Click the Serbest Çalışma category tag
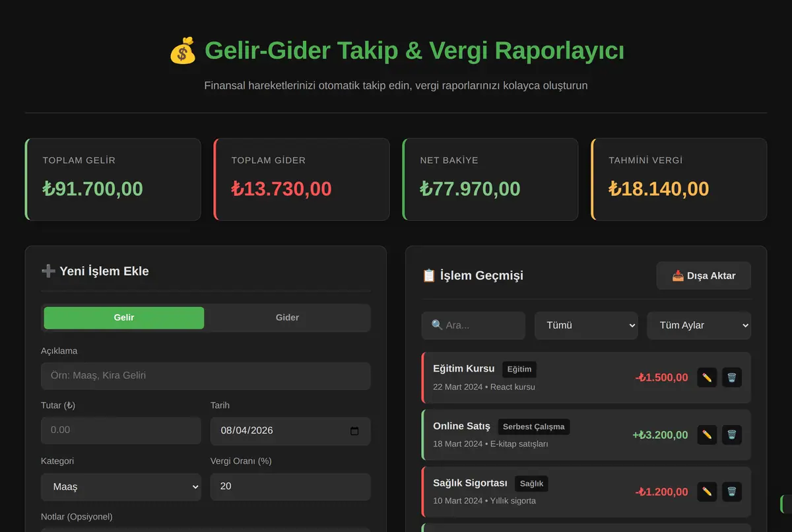The image size is (792, 532). tap(533, 426)
